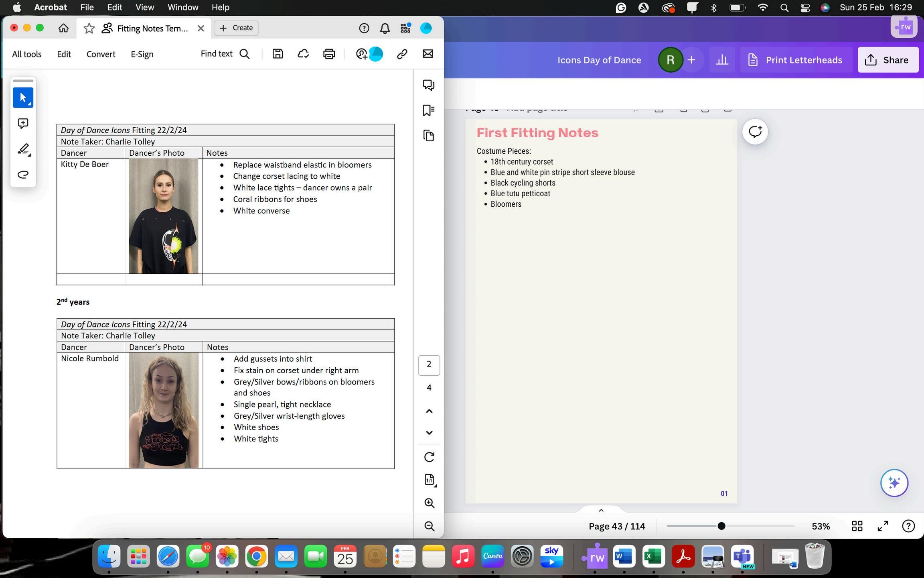The image size is (924, 578).
Task: Star the Fitting Notes document tab
Action: tap(89, 28)
